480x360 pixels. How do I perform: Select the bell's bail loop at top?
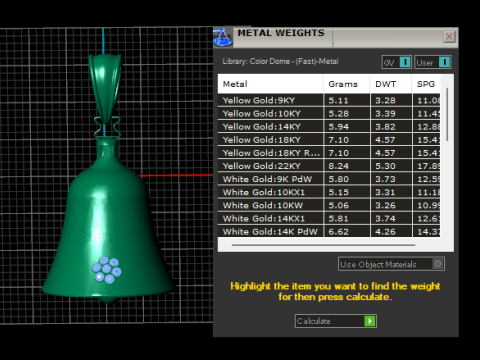click(106, 88)
